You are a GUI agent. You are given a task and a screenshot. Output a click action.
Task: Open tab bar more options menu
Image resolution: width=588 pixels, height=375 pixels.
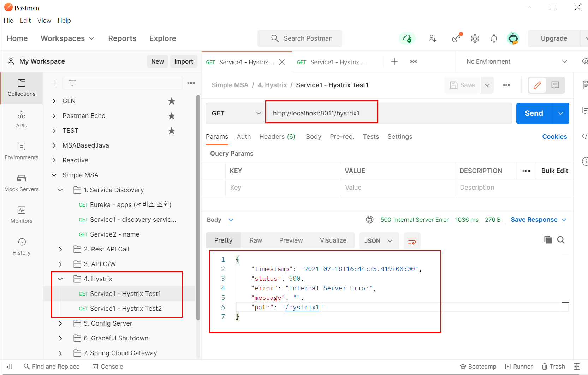pyautogui.click(x=414, y=61)
